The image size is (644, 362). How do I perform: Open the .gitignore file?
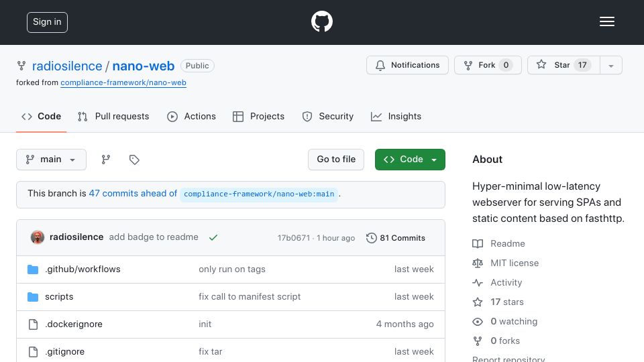[x=65, y=352]
